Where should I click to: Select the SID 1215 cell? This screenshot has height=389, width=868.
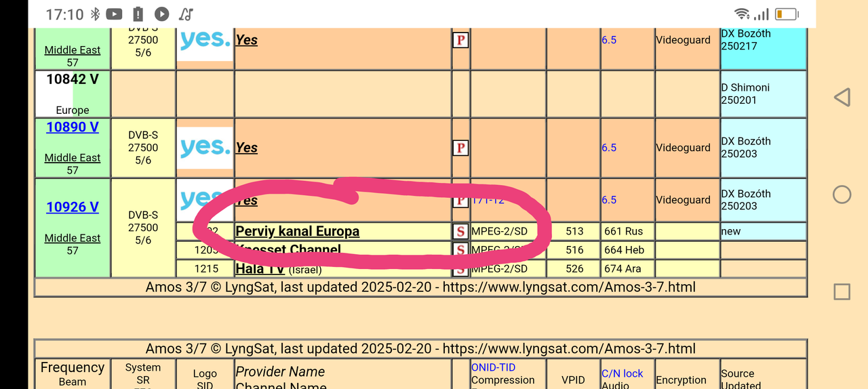205,269
